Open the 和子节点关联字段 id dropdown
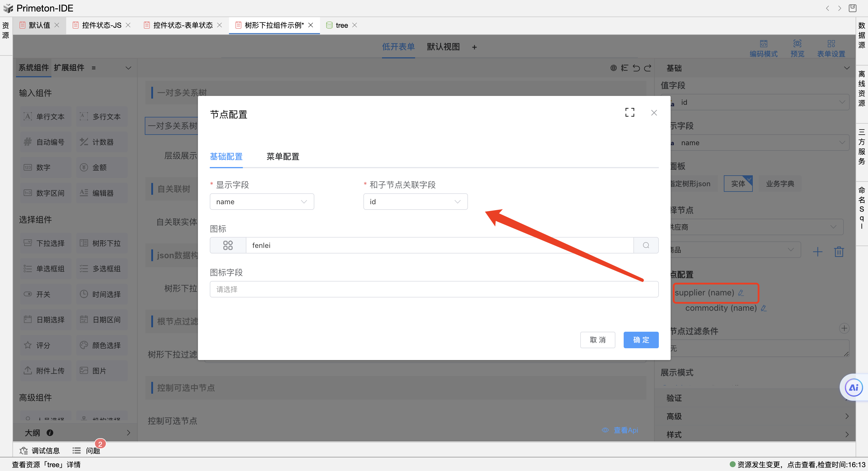The width and height of the screenshot is (868, 471). (415, 202)
